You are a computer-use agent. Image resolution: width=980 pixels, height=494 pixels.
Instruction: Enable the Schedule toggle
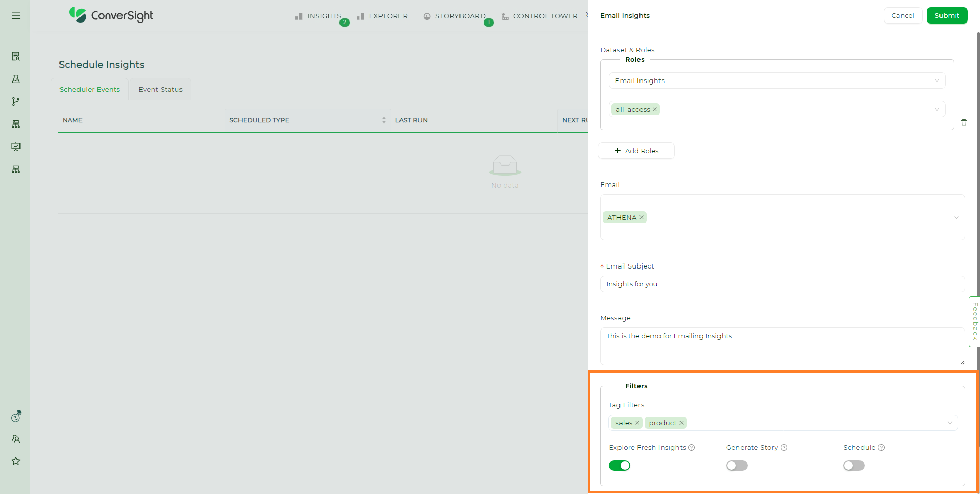pos(854,465)
